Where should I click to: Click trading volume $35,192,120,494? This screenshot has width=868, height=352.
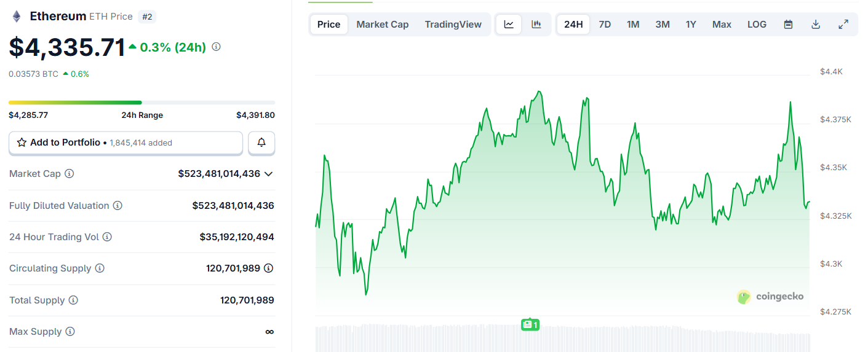pyautogui.click(x=237, y=237)
